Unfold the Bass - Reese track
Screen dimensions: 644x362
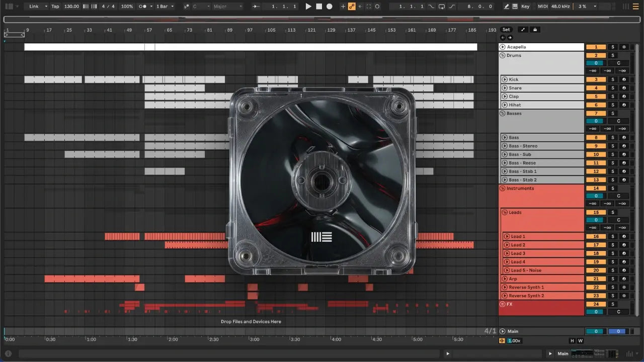coord(505,163)
